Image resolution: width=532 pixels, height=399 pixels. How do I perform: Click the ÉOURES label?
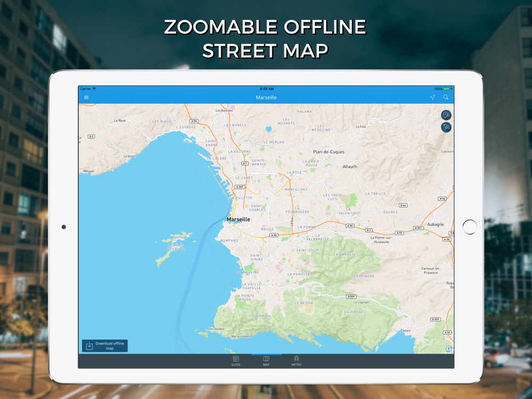[x=390, y=212]
